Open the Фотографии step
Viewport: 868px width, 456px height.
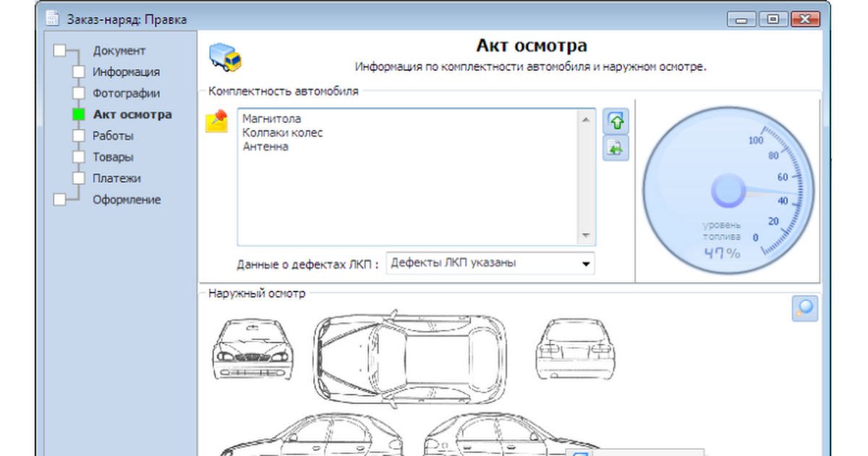126,93
